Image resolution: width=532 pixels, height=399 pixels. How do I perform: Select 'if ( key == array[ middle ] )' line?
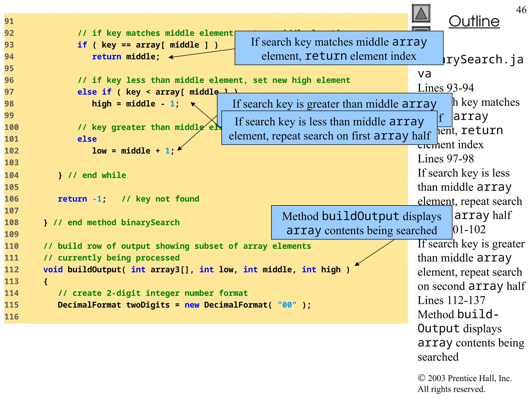click(x=148, y=45)
